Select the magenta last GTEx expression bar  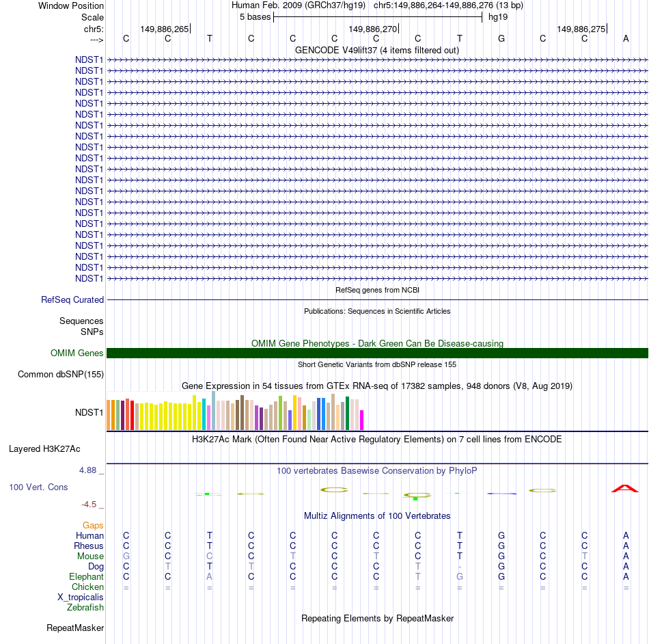pyautogui.click(x=362, y=420)
